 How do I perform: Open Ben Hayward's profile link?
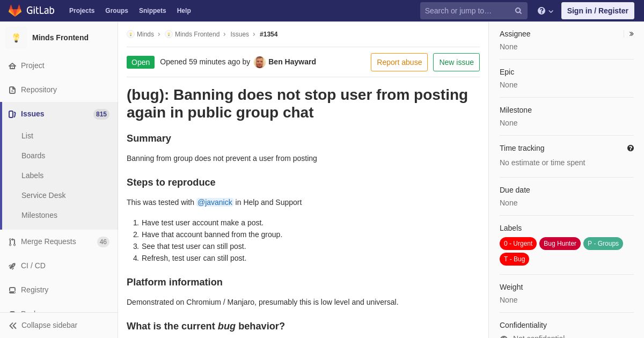[292, 62]
